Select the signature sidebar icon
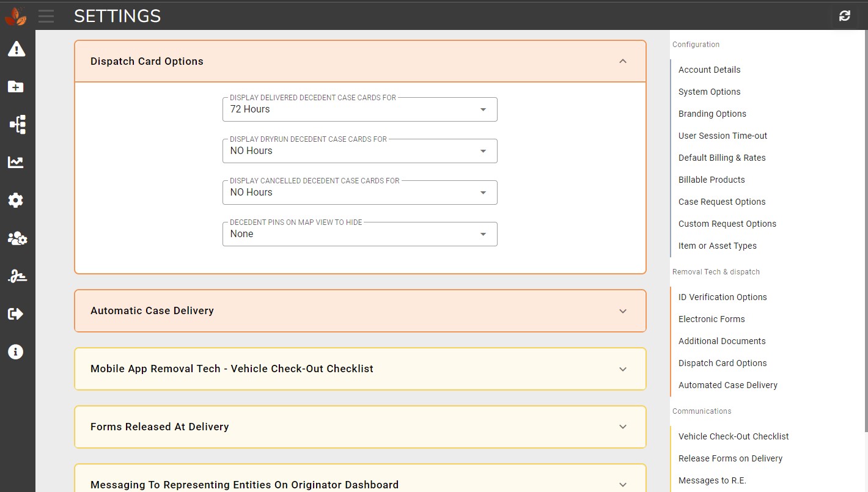Viewport: 868px width, 492px height. [17, 276]
